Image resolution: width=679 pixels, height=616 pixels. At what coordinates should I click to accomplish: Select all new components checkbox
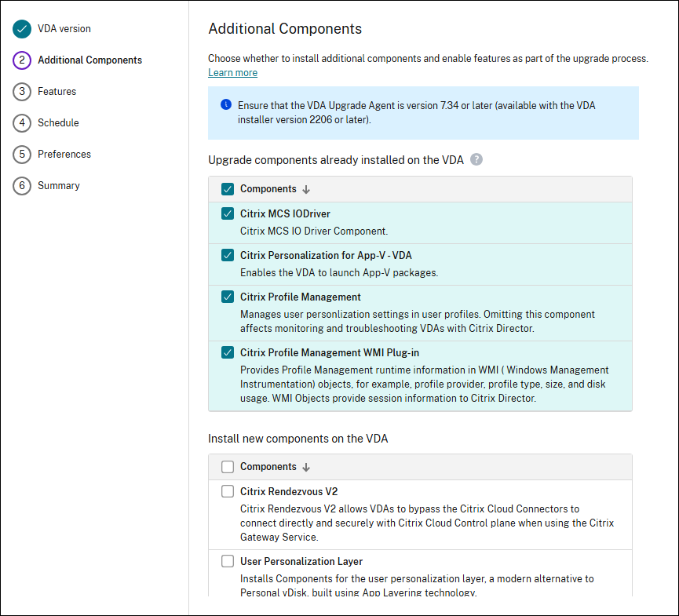pyautogui.click(x=228, y=467)
